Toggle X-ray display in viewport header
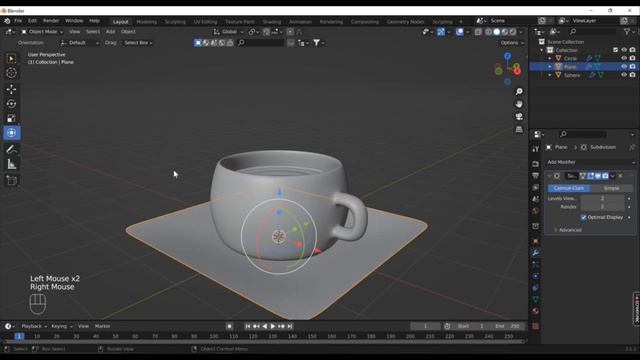This screenshot has width=640, height=360. (x=478, y=32)
